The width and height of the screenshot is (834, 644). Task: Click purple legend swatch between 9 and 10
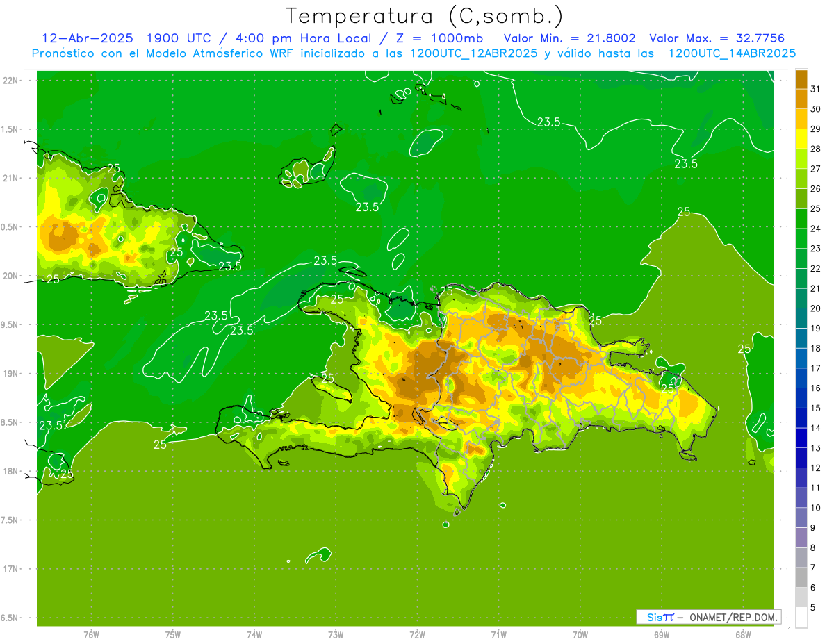click(x=801, y=518)
